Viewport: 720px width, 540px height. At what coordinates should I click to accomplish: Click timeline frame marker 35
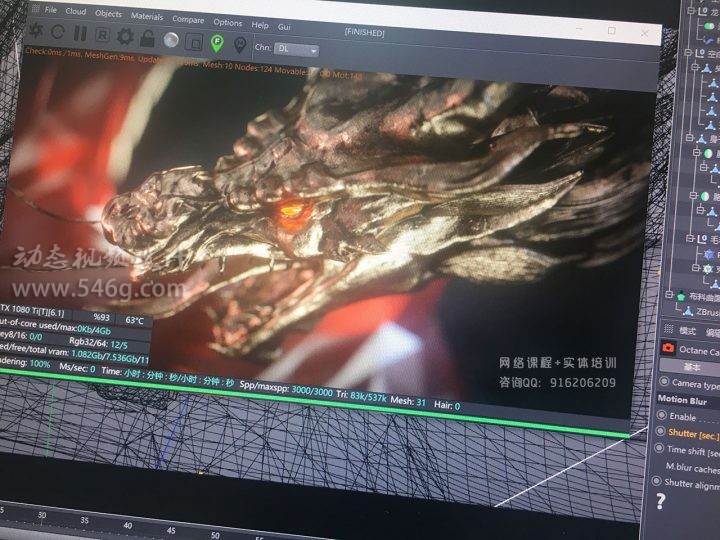coord(84,520)
